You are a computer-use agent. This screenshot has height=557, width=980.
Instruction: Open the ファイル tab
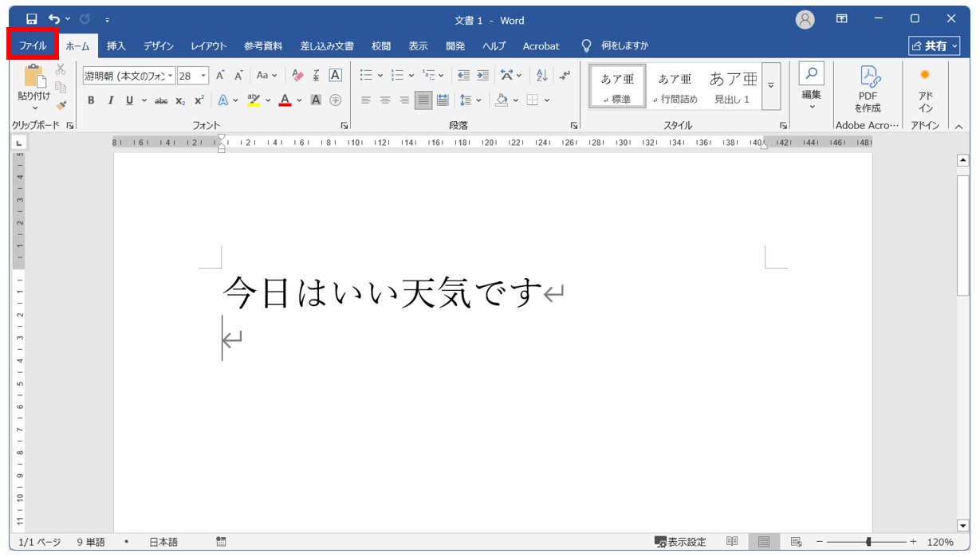point(33,46)
